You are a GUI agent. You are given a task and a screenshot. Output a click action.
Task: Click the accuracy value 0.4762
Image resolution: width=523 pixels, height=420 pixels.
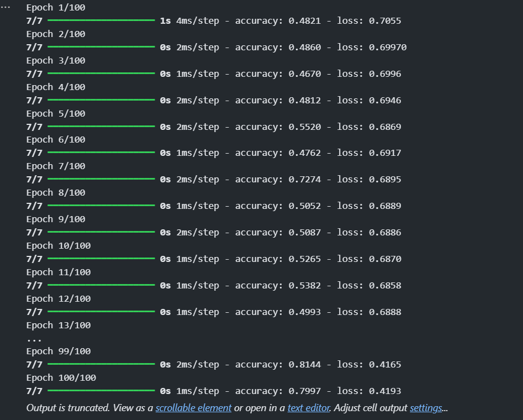click(304, 153)
